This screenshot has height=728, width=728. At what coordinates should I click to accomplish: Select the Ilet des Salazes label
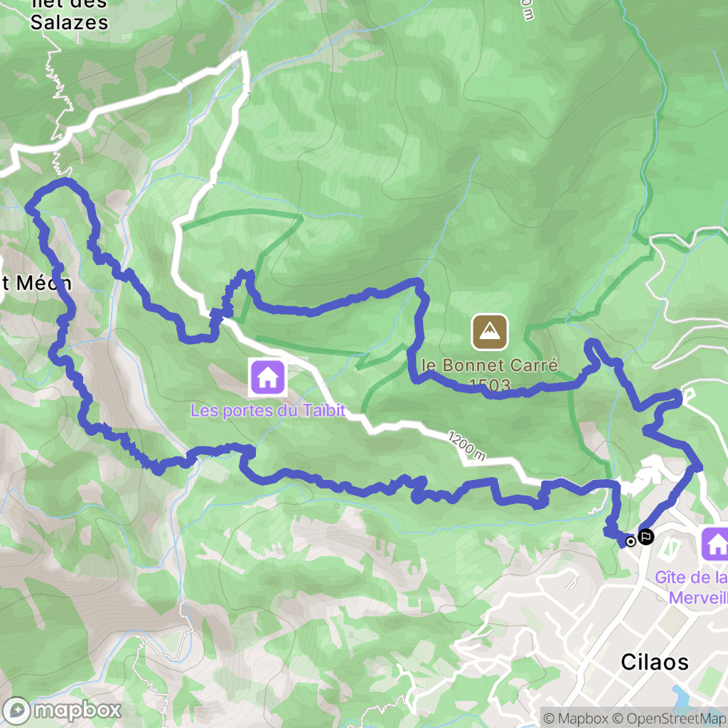pyautogui.click(x=69, y=15)
